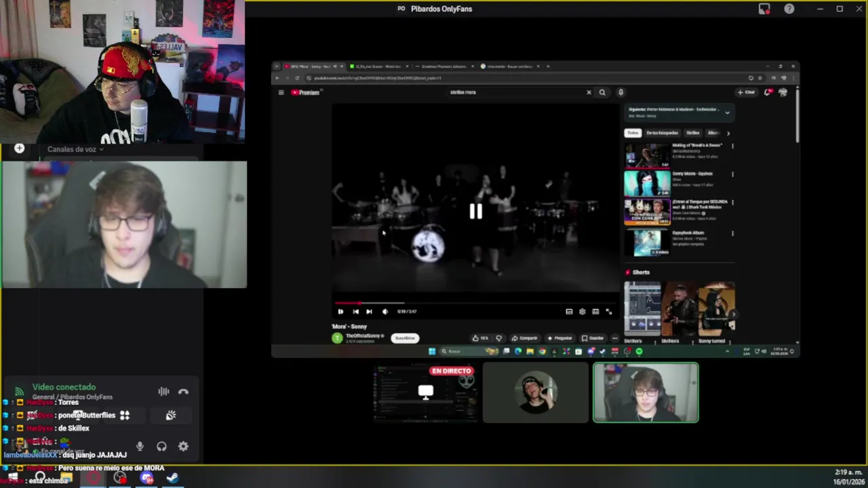Skip to next video in player
The height and width of the screenshot is (488, 868).
(x=369, y=311)
